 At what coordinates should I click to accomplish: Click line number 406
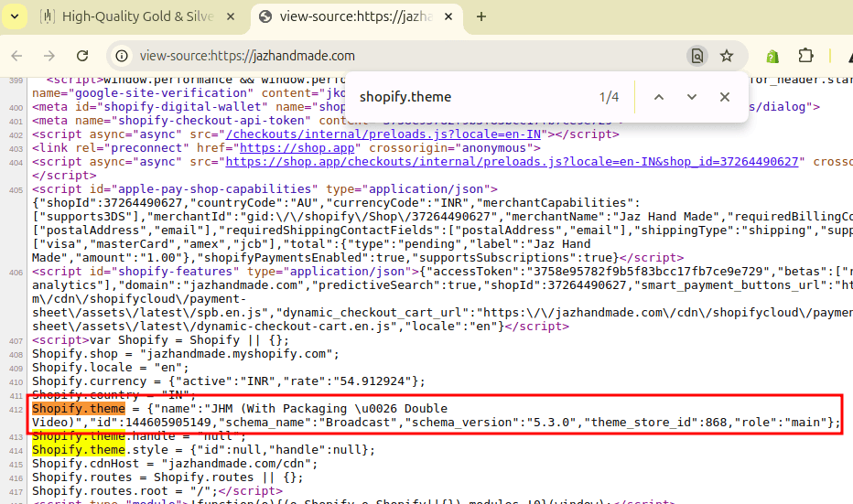16,272
